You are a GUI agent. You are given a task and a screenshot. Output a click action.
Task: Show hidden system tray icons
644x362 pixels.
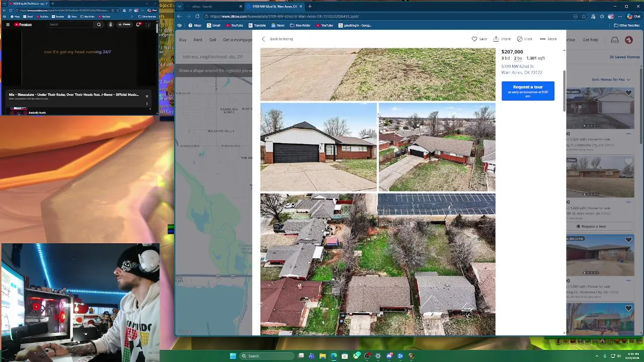pyautogui.click(x=597, y=356)
